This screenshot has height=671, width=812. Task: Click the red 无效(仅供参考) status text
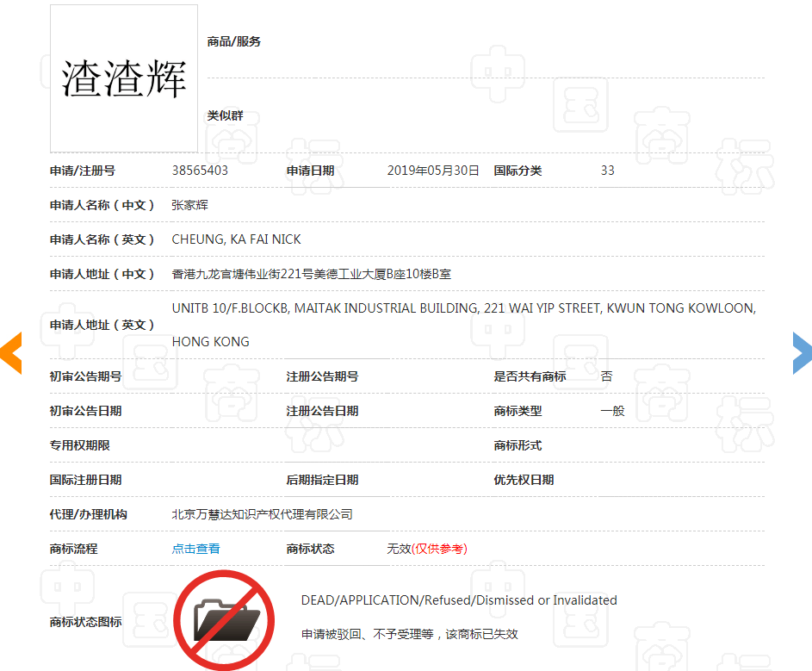coord(426,547)
